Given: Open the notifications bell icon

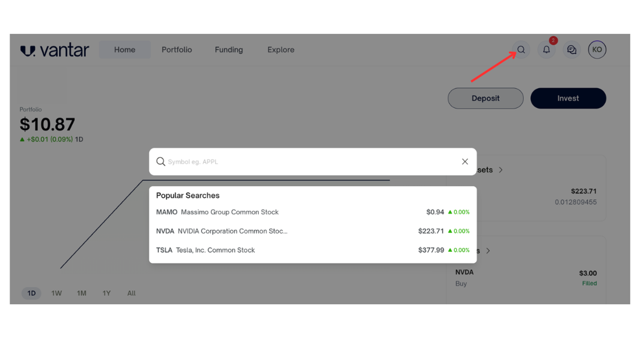Looking at the screenshot, I should point(547,49).
